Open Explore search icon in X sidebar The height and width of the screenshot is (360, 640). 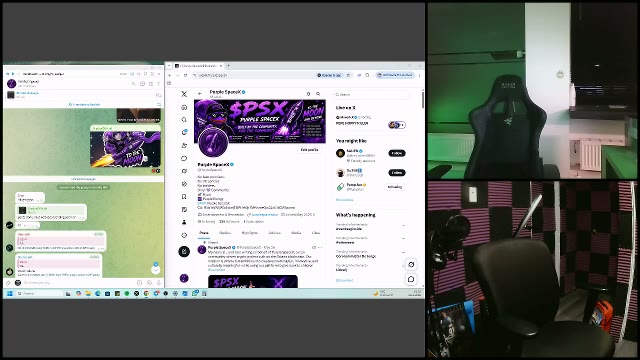[x=184, y=120]
